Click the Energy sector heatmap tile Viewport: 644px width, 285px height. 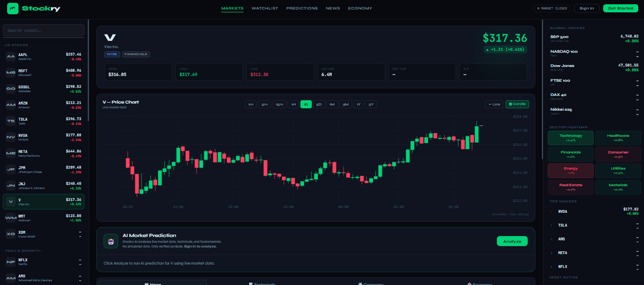click(x=570, y=171)
